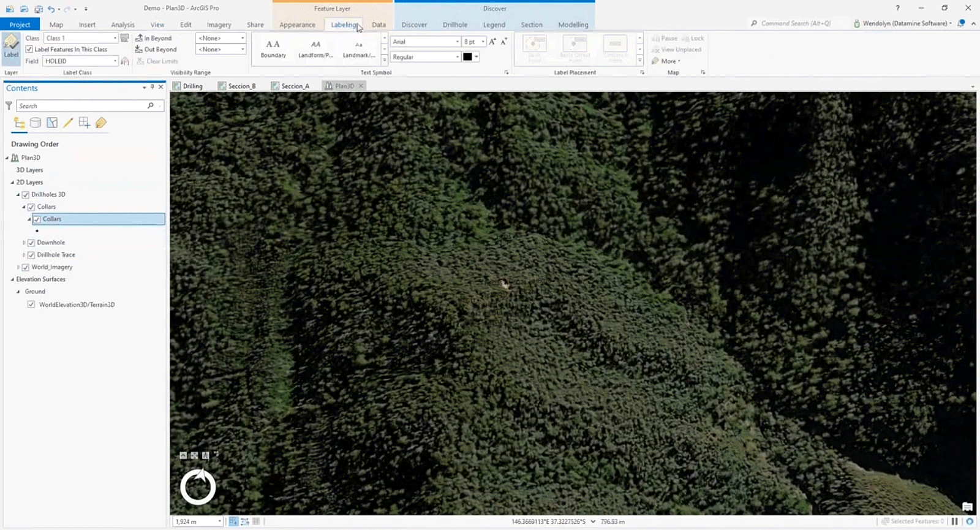This screenshot has height=530, width=980.
Task: Switch to the Appearance ribbon tab
Action: pyautogui.click(x=297, y=25)
